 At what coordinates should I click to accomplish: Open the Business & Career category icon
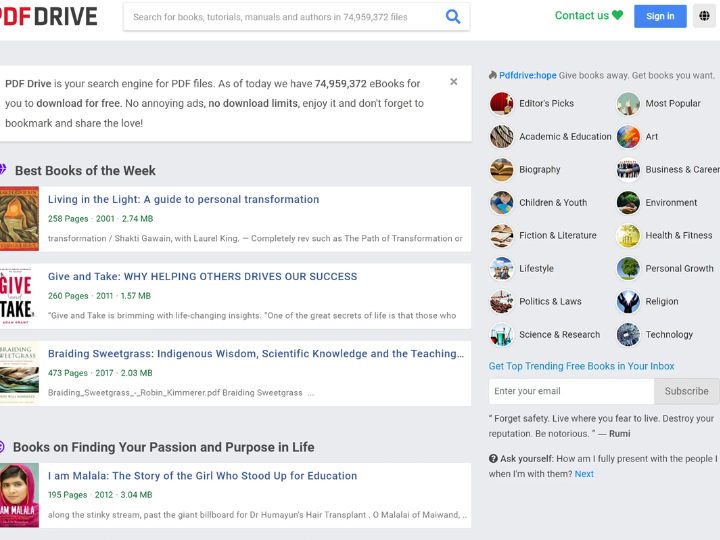[x=628, y=169]
